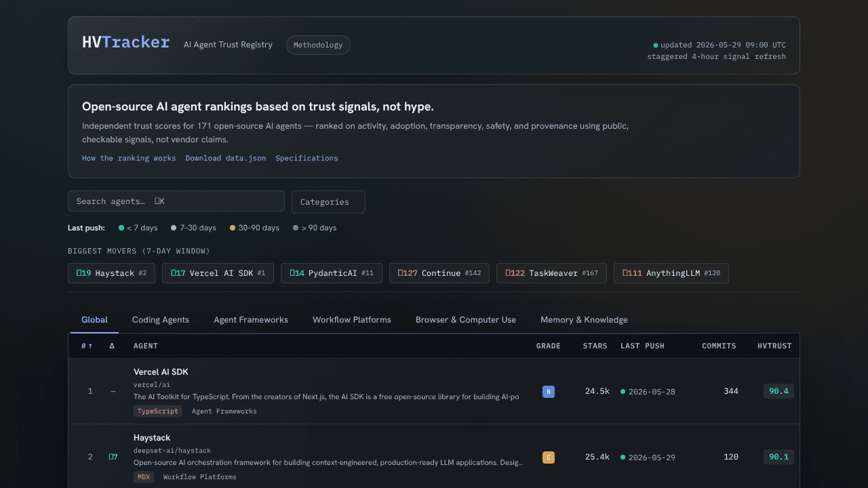
Task: Switch to the Browser & Computer Use tab
Action: [466, 320]
